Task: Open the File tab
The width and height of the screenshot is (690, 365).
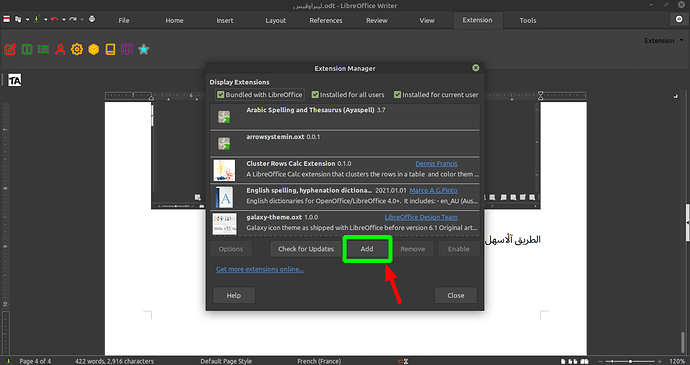Action: (x=124, y=20)
